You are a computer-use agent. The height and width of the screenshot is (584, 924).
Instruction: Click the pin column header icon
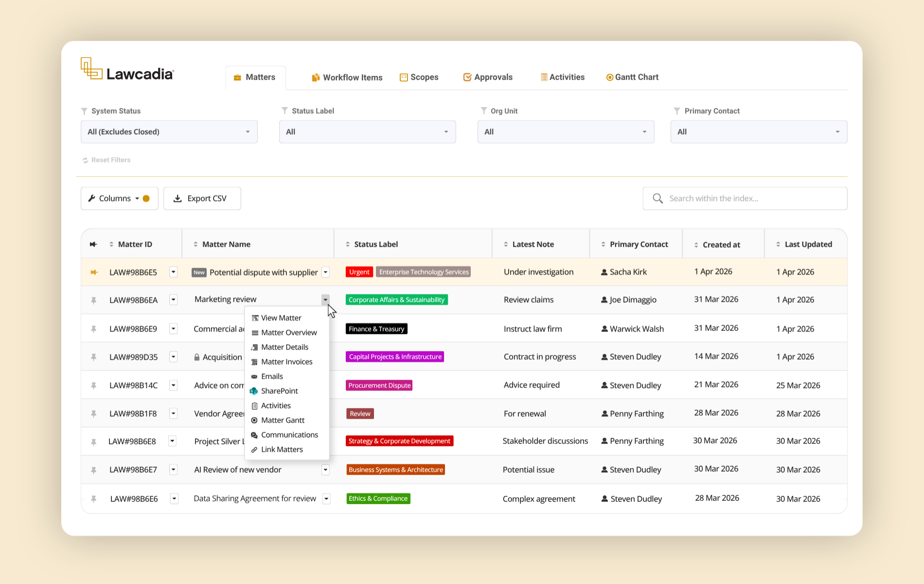tap(93, 244)
